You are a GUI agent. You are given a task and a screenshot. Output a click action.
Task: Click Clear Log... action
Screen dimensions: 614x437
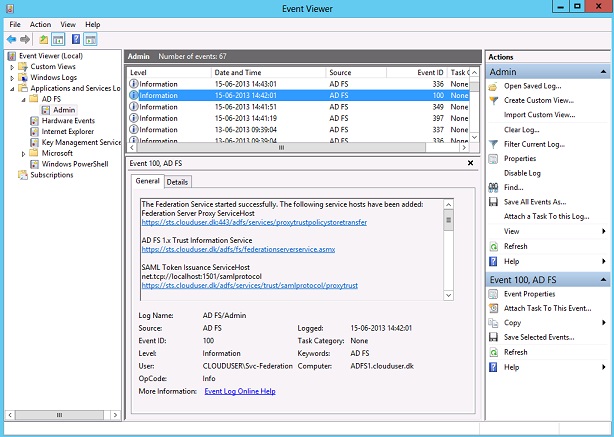[x=522, y=130]
